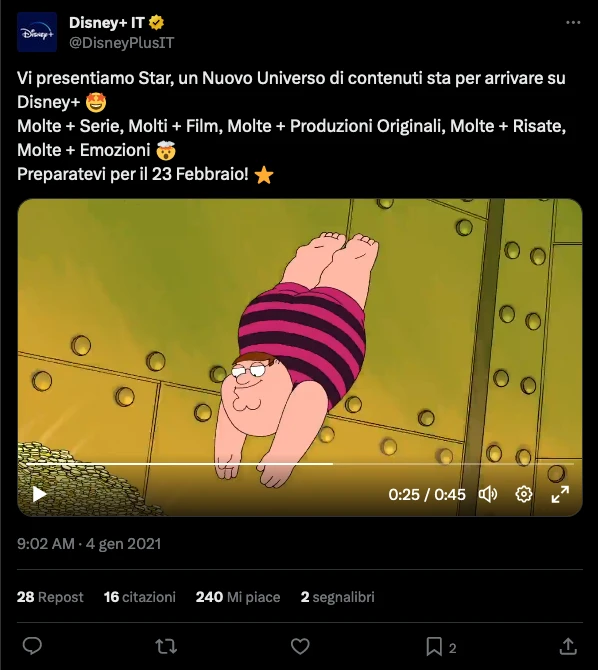The width and height of the screenshot is (598, 670).
Task: View the 2 segnalibri count
Action: pyautogui.click(x=338, y=597)
